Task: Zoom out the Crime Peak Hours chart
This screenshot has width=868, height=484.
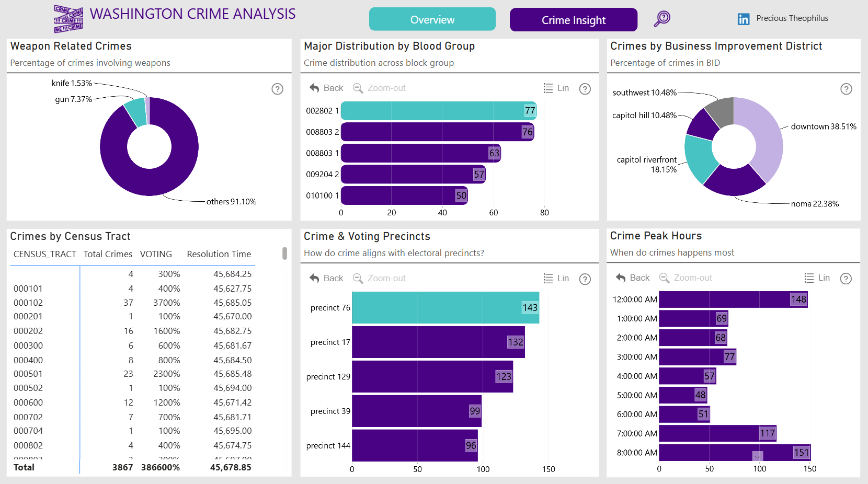Action: click(686, 278)
